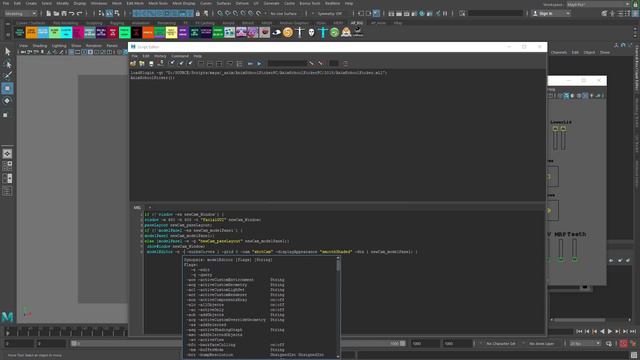Screen dimensions: 640x360
Task: Toggle select by object type mode
Action: click(109, 13)
